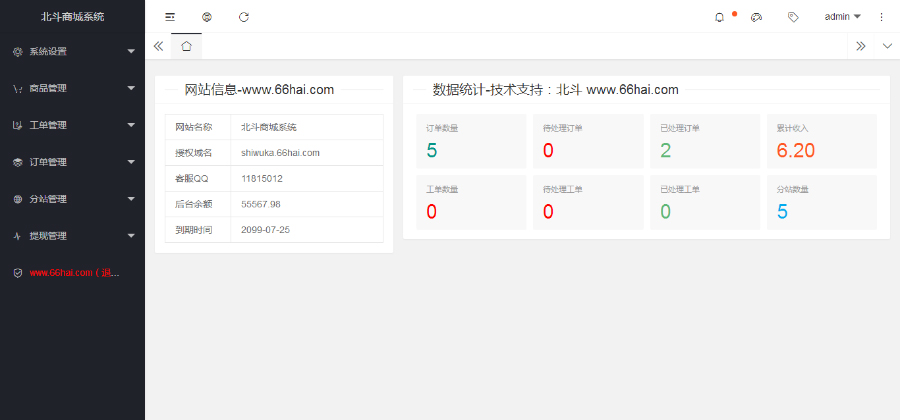900x420 pixels.
Task: Select the expiry date 2099-07-25
Action: point(265,230)
